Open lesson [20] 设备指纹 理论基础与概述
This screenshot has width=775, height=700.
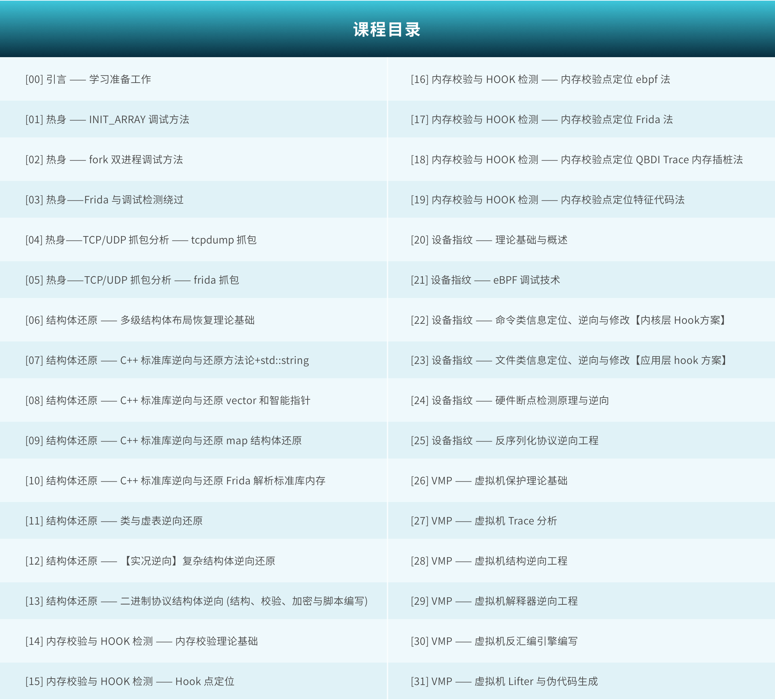point(489,240)
